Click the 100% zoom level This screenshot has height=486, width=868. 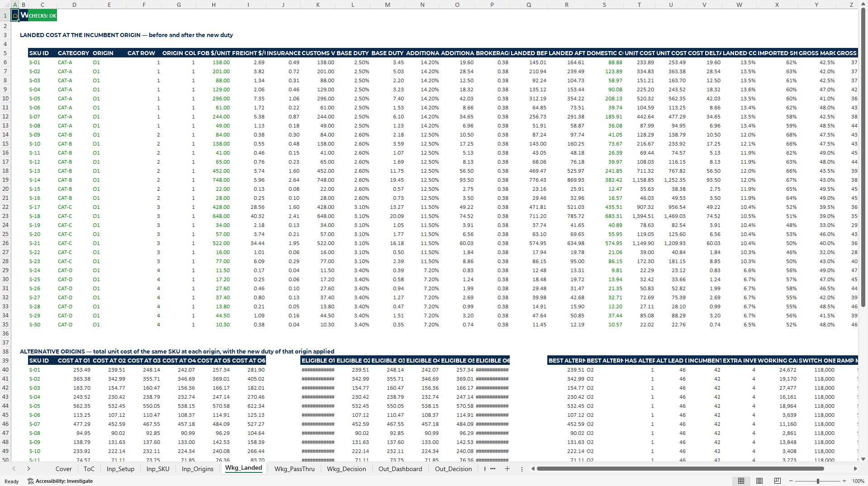(x=858, y=481)
